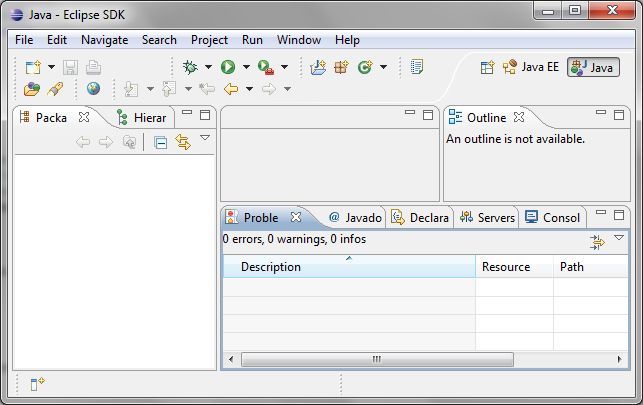Open the External Tools dropdown arrow
Viewport: 643px width, 405px height.
[284, 67]
